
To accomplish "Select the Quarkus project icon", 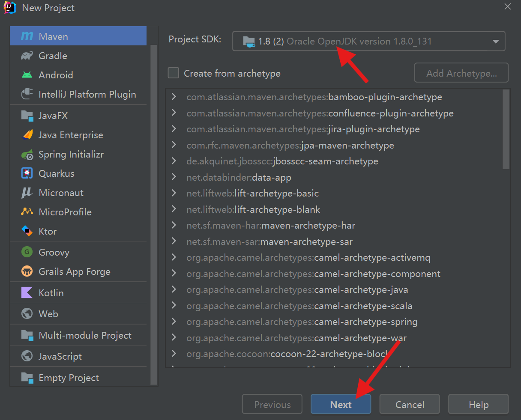I will pyautogui.click(x=27, y=173).
